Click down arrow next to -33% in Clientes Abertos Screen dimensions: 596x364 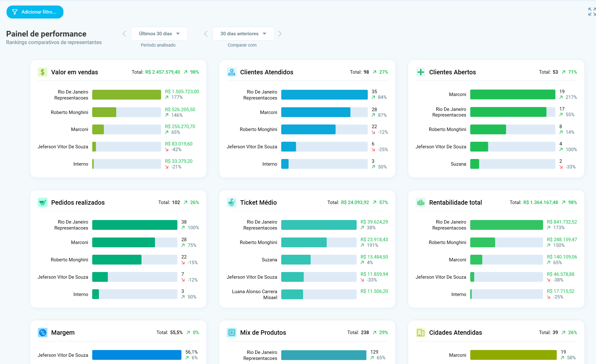(561, 167)
